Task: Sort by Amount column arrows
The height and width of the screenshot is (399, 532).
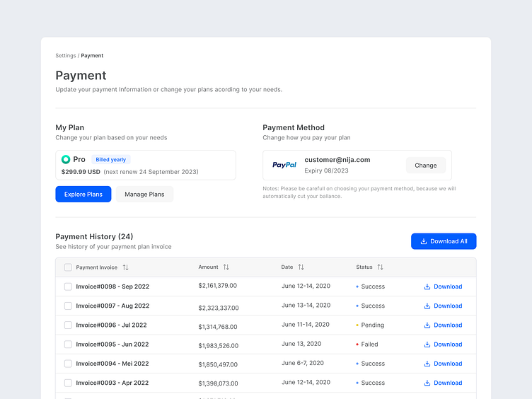Action: [x=226, y=267]
